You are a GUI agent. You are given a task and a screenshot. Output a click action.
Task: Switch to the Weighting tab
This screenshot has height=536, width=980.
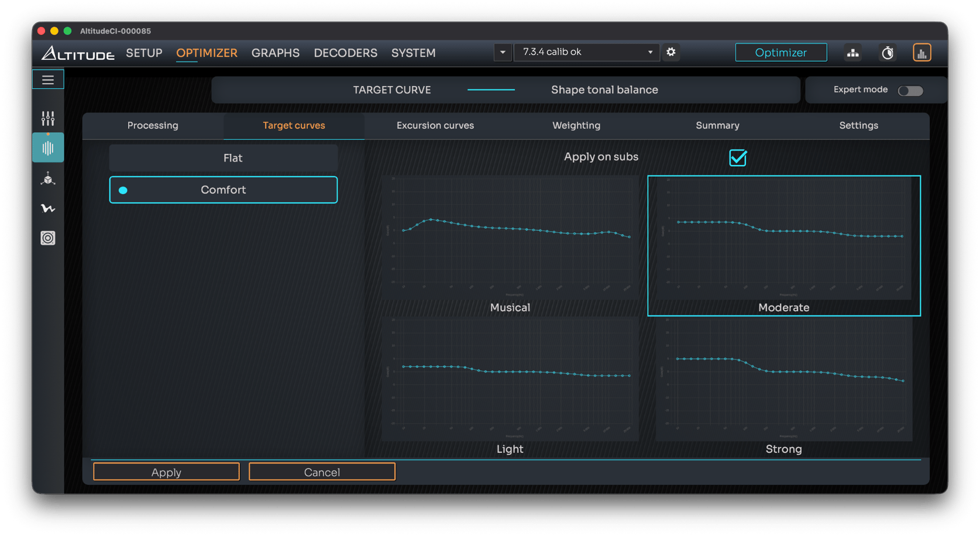coord(576,126)
